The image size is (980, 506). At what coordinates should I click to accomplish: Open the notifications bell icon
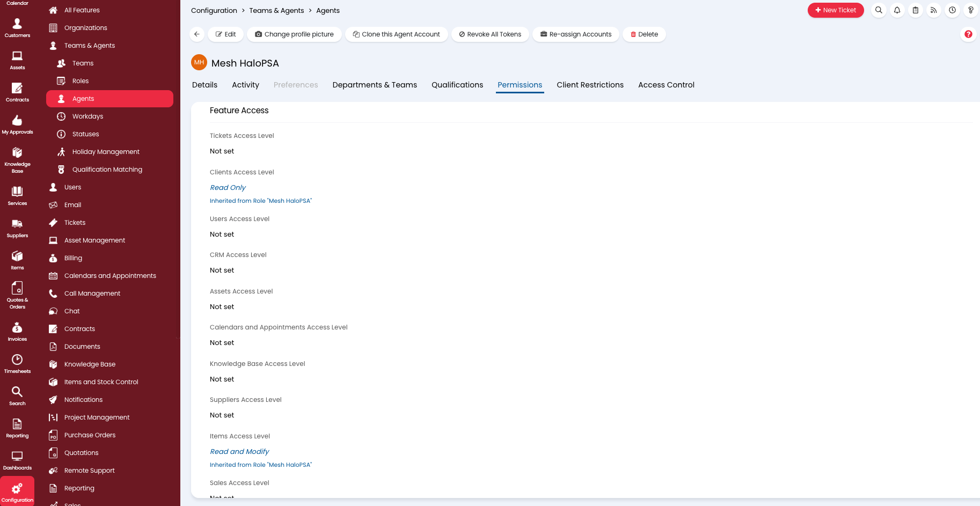897,10
